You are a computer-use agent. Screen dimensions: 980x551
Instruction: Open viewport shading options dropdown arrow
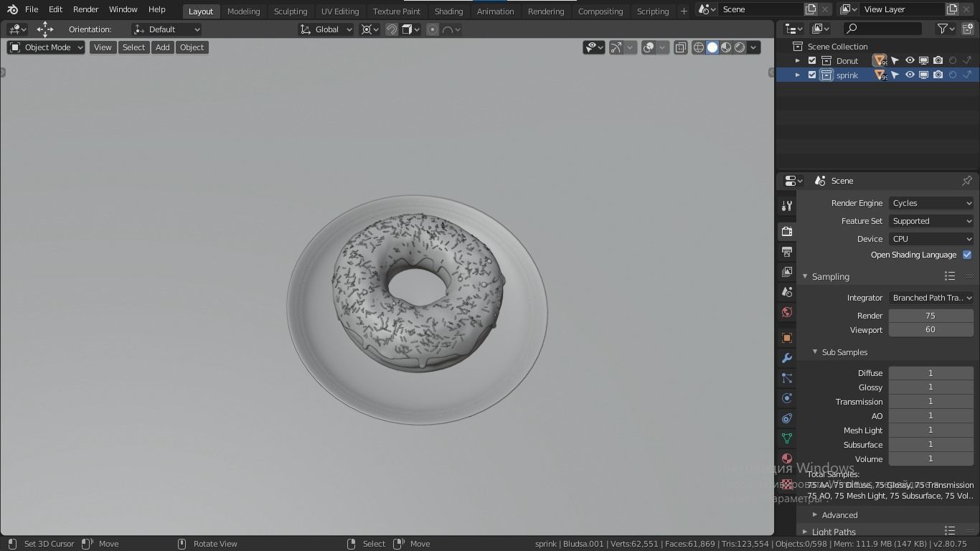point(753,47)
